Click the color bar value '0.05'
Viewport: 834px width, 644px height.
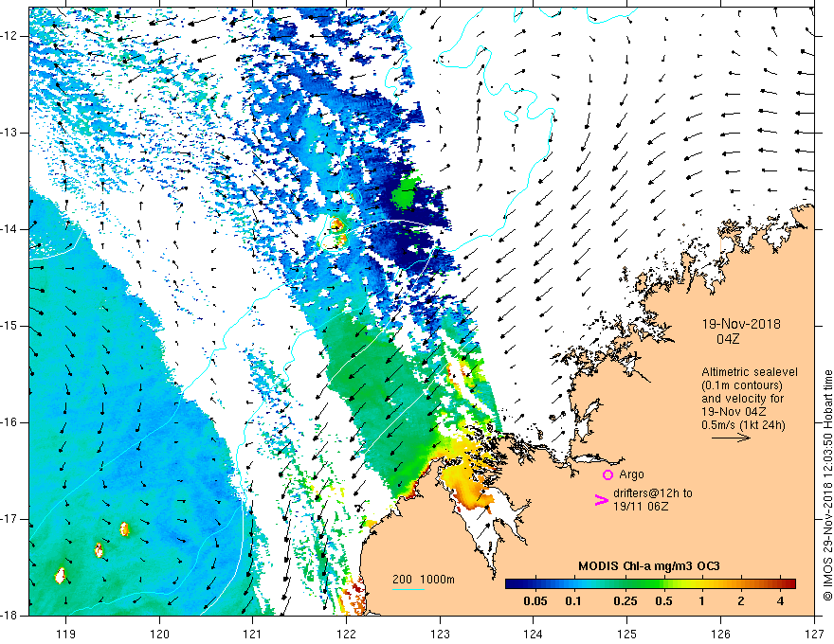(535, 601)
